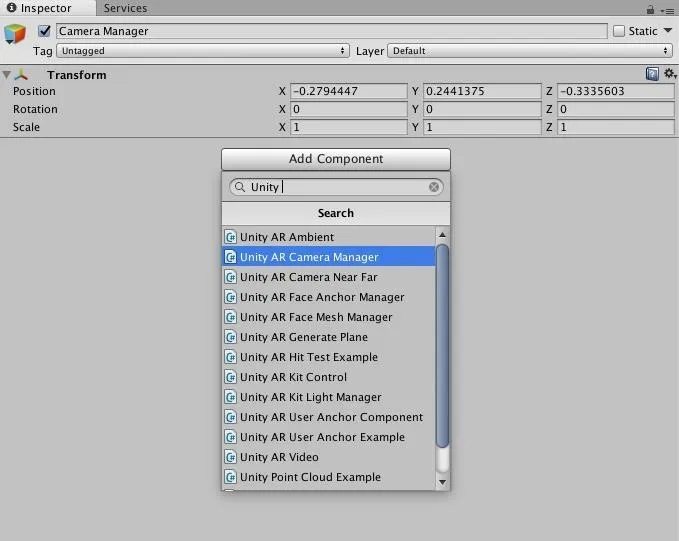Image resolution: width=679 pixels, height=541 pixels.
Task: Collapse the Transform component foldout
Action: pos(6,75)
